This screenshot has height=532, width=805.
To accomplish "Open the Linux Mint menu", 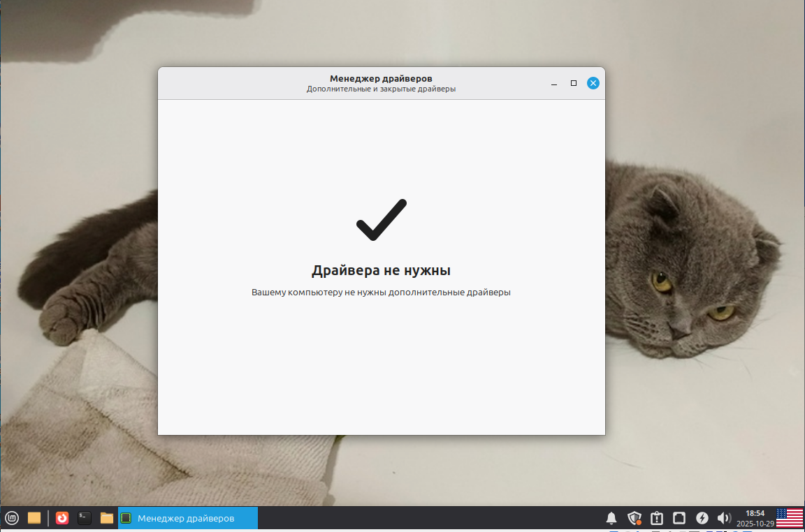I will point(10,518).
